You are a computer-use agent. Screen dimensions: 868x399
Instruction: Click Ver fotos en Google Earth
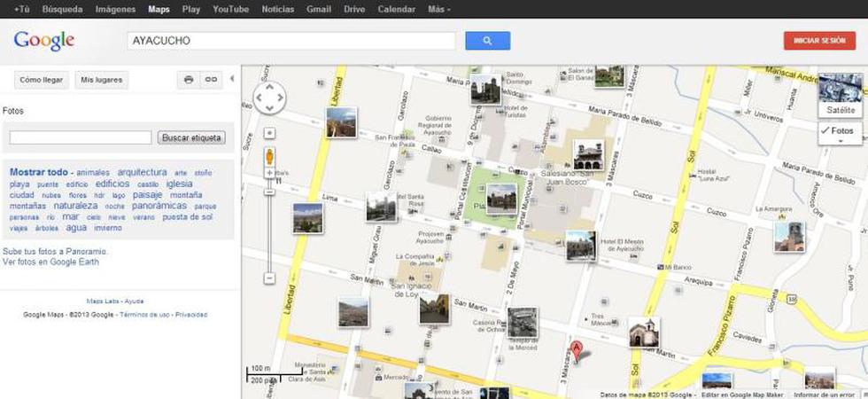click(51, 262)
